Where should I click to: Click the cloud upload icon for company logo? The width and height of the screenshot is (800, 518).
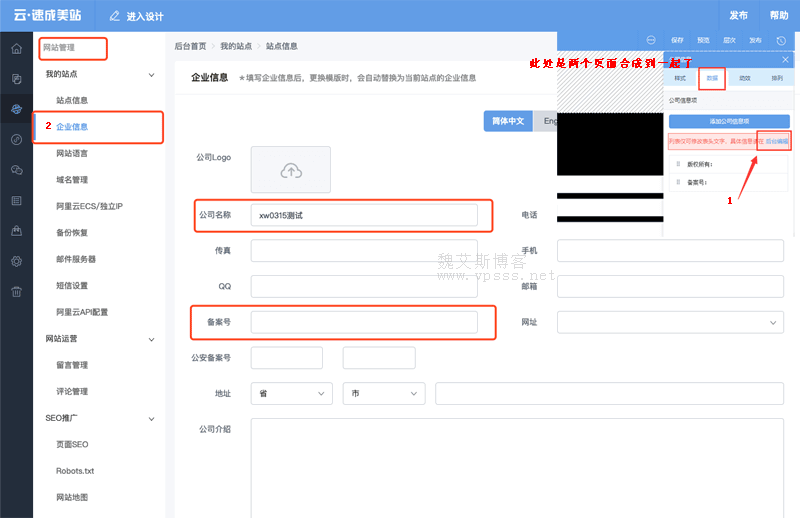[290, 170]
